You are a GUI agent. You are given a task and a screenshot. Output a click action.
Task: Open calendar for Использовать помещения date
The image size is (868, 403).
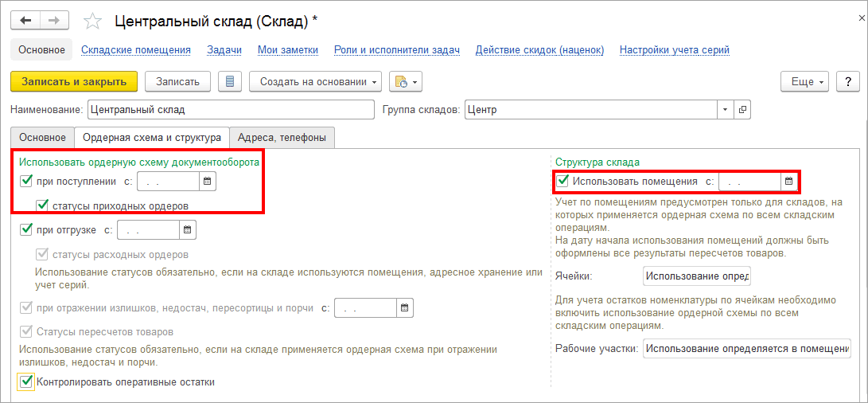pyautogui.click(x=789, y=181)
